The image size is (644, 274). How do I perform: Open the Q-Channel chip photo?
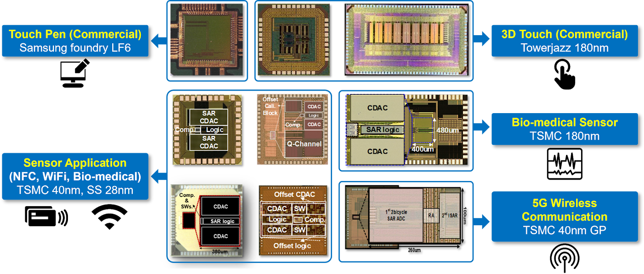pyautogui.click(x=291, y=129)
